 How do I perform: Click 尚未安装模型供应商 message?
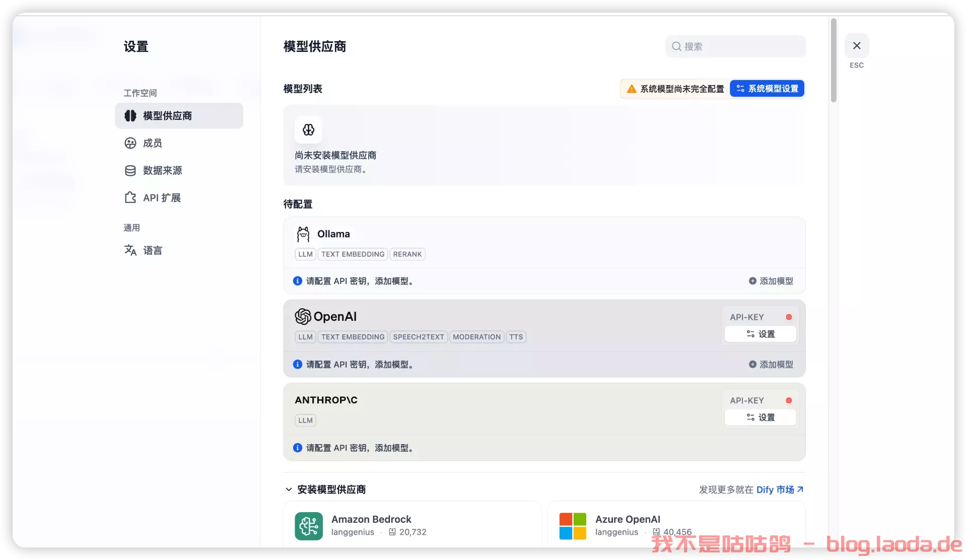pos(335,156)
